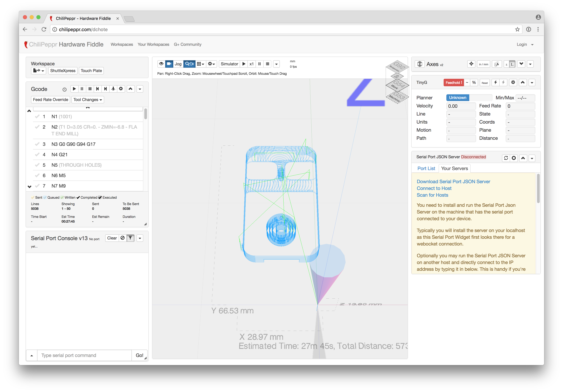Click the Feedhold button
Screen dimensions: 563x392
coord(453,83)
